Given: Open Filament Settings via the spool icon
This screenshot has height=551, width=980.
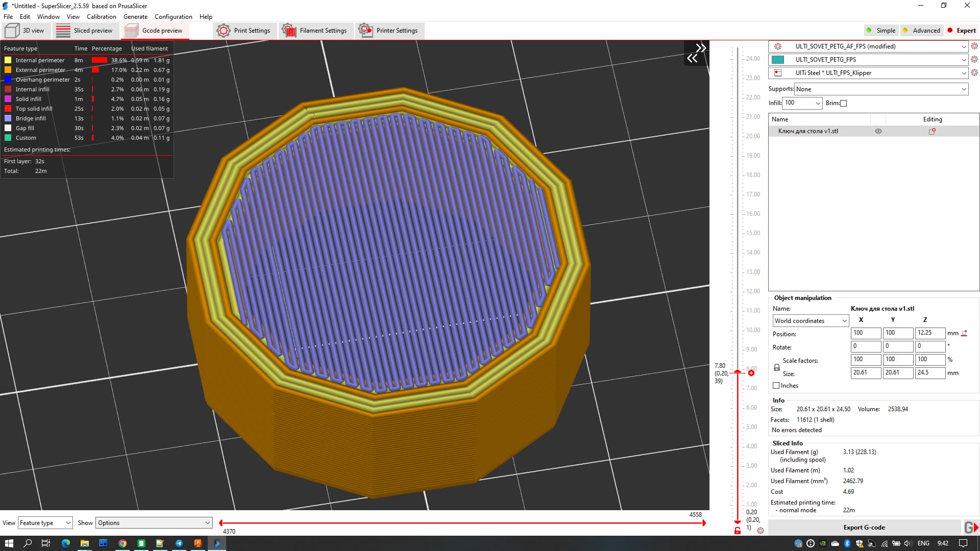Looking at the screenshot, I should pyautogui.click(x=289, y=31).
